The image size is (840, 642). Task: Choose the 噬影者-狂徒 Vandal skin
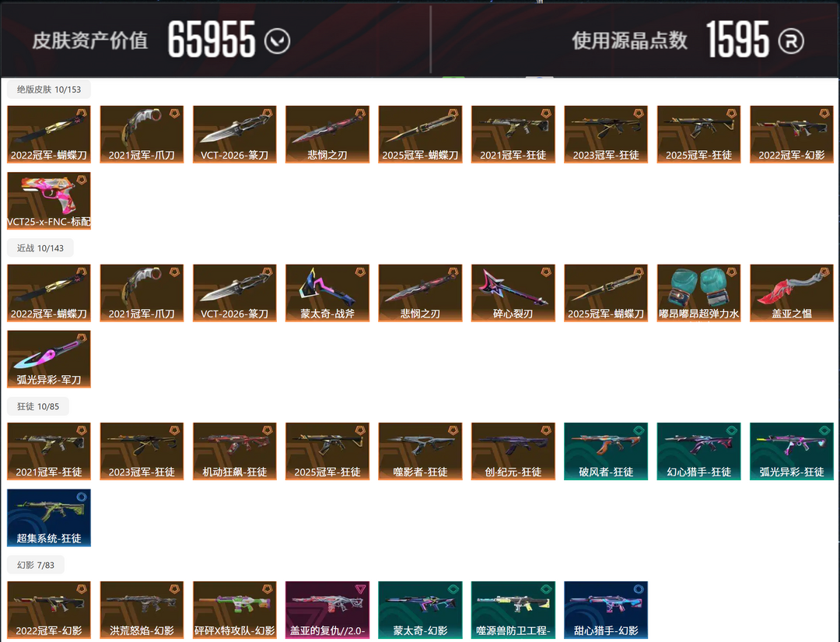point(420,451)
